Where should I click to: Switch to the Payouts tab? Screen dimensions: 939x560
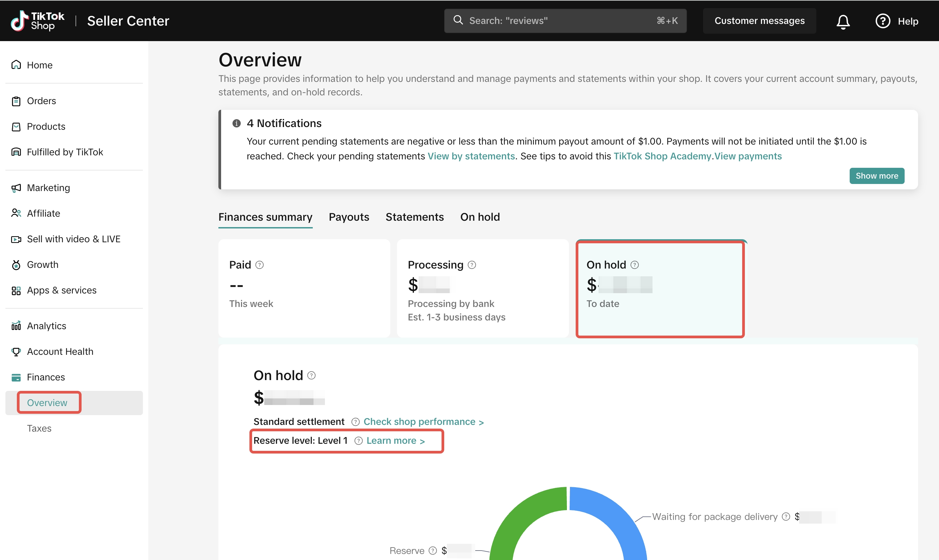point(349,217)
